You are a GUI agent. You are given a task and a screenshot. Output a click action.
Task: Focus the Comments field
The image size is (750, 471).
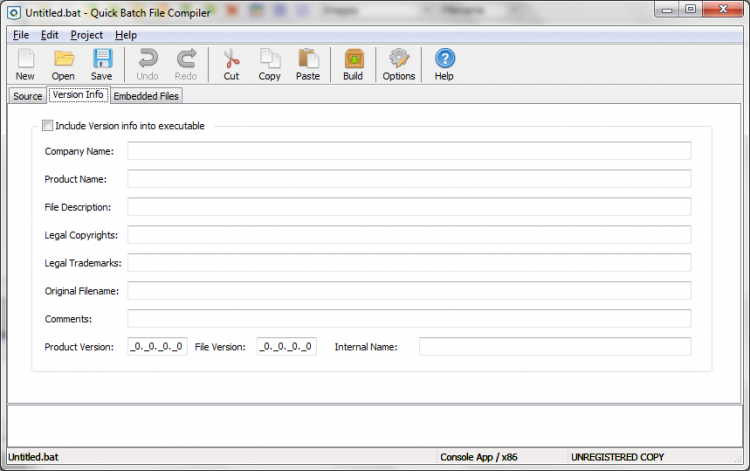pos(409,319)
